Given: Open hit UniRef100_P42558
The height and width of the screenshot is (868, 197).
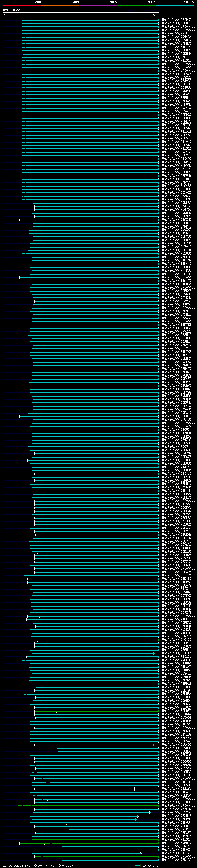Looking at the screenshot, I should [x=177, y=504].
